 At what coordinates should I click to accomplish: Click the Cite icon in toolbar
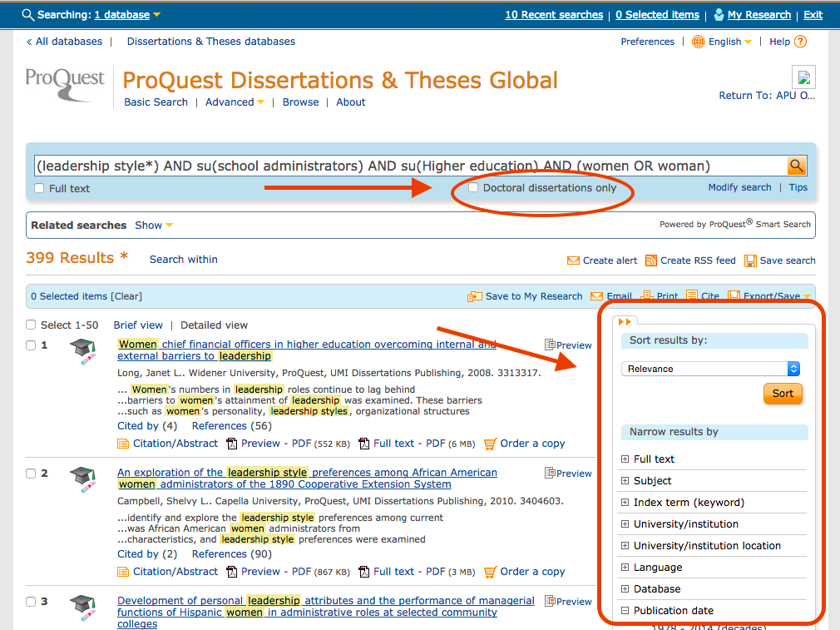pos(692,295)
